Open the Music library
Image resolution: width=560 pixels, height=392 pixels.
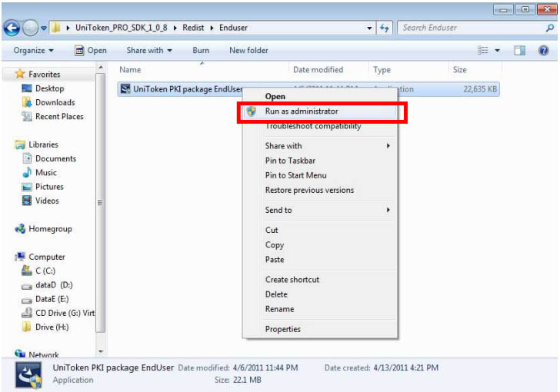click(x=45, y=172)
